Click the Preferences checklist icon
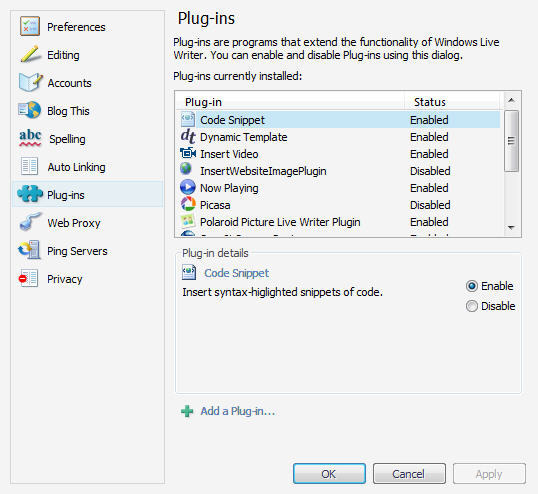538x494 pixels. click(x=30, y=26)
